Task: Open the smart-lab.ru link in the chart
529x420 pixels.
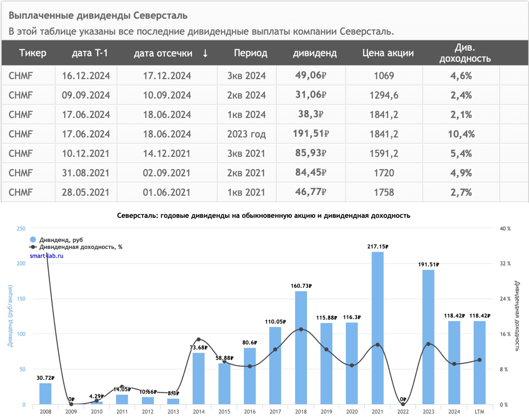Action: (x=46, y=256)
